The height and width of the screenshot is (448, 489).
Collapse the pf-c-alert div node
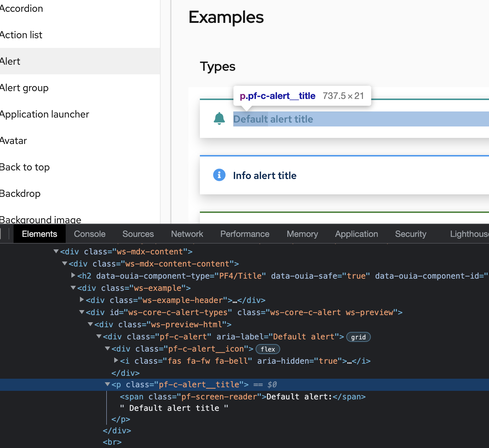click(x=99, y=336)
